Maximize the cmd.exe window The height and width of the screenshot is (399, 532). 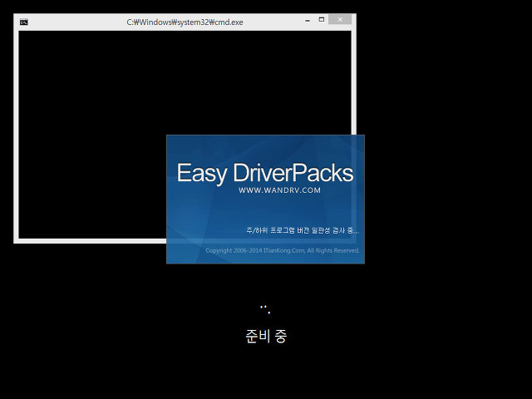click(x=322, y=20)
